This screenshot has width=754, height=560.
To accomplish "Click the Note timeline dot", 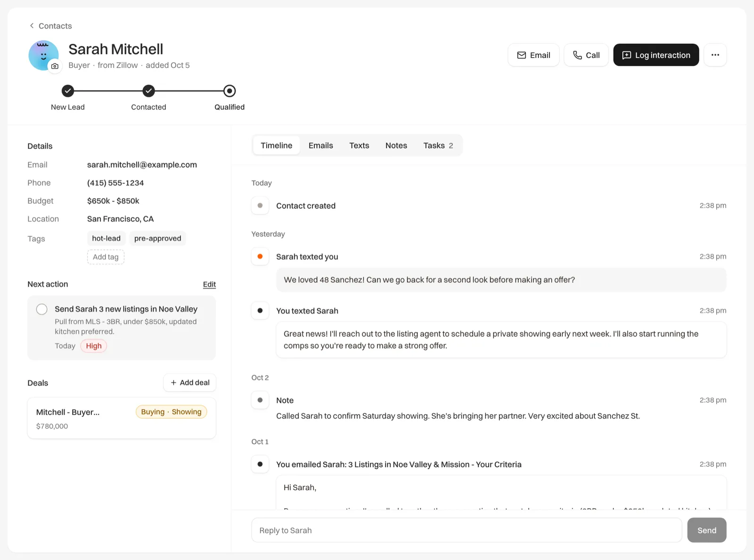I will click(x=260, y=400).
